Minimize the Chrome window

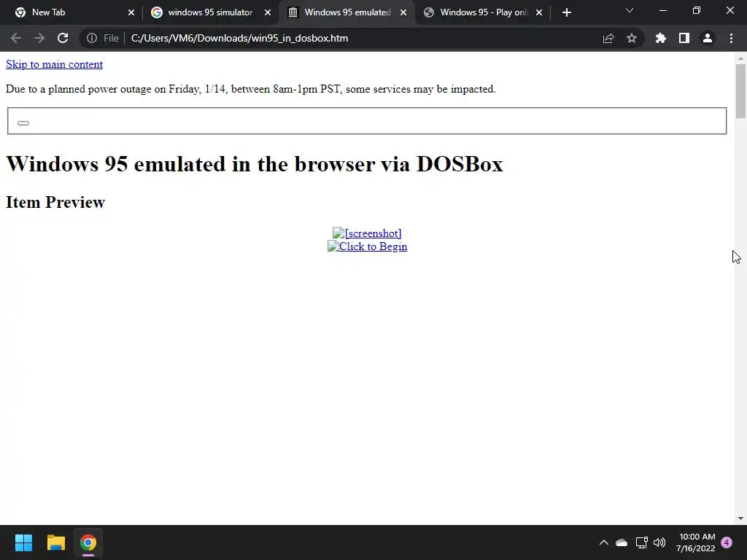tap(662, 10)
